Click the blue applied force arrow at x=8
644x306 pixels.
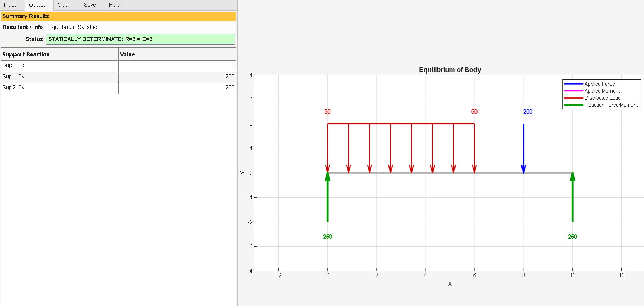524,148
